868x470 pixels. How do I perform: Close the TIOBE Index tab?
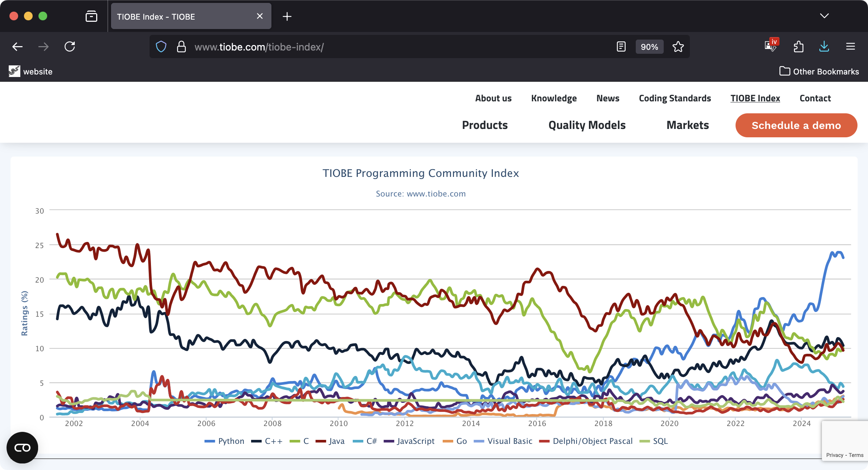(x=260, y=16)
